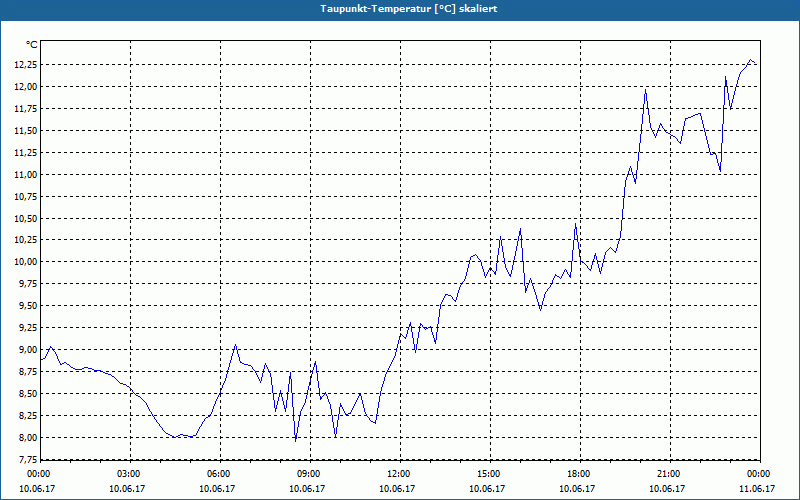
Task: Click the '11,50' y-axis label
Action: [x=27, y=130]
